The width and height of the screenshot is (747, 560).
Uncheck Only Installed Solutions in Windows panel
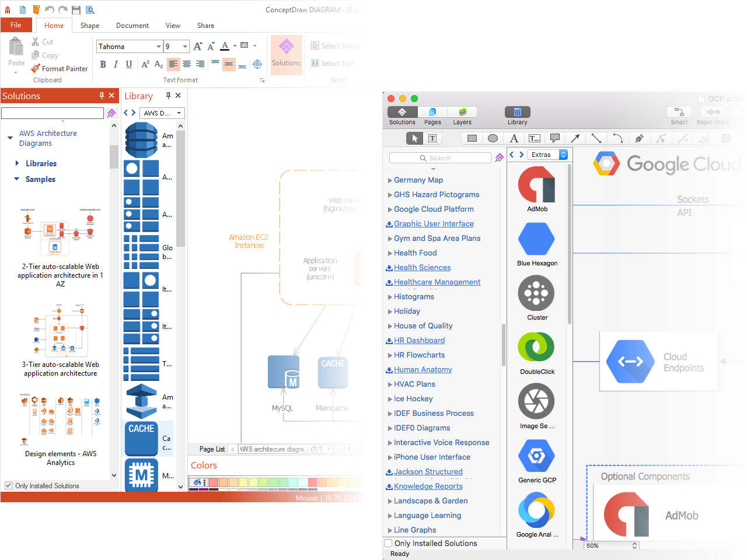tap(8, 485)
